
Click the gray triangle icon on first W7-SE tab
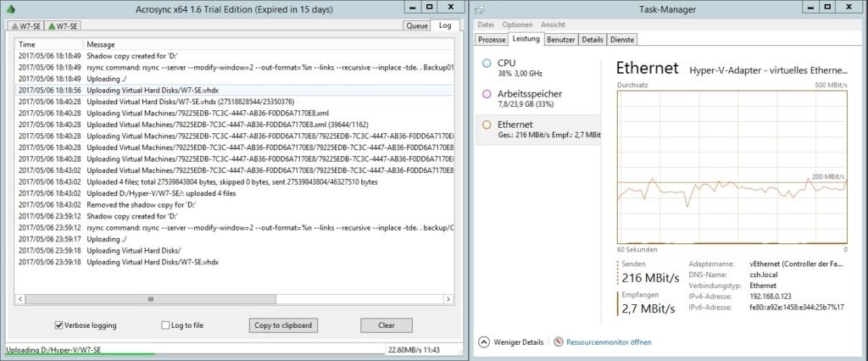tap(13, 26)
